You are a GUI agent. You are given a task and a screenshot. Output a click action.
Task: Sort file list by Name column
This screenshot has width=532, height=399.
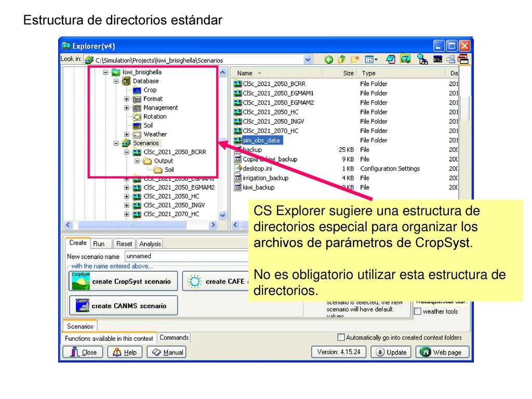(277, 73)
